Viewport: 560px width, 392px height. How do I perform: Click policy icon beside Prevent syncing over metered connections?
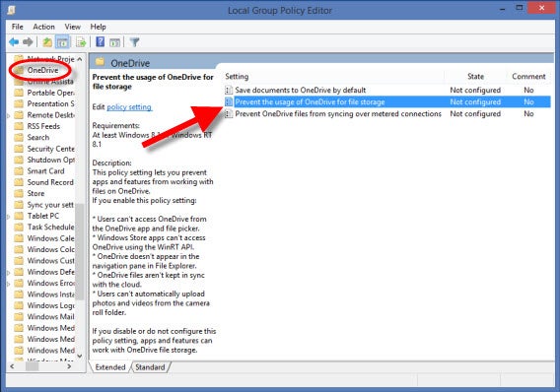click(x=229, y=114)
